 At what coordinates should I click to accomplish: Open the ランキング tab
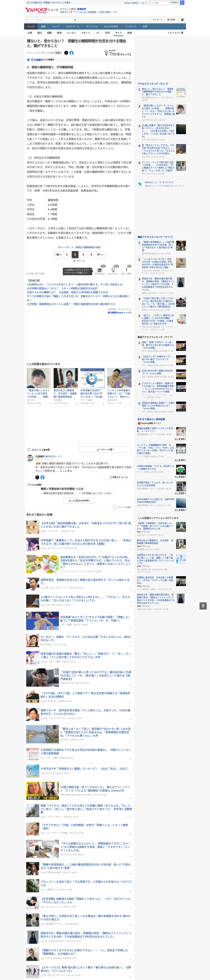(x=130, y=26)
